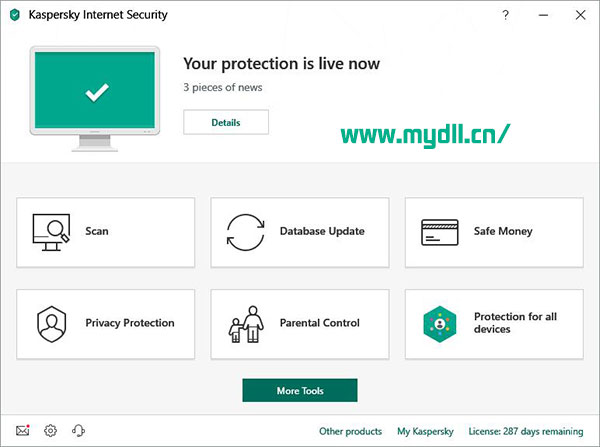Click the Kaspersky shield logo in title bar
600x447 pixels.
pyautogui.click(x=15, y=15)
